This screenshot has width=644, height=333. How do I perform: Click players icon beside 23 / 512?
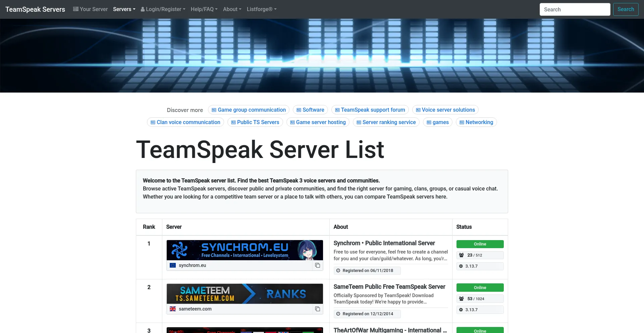pos(462,255)
